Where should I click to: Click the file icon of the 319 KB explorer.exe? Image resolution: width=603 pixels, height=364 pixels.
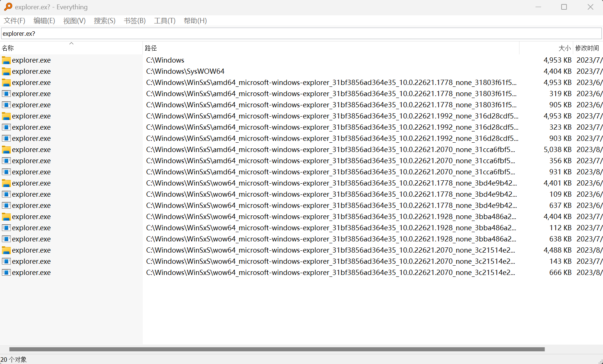[x=6, y=94]
